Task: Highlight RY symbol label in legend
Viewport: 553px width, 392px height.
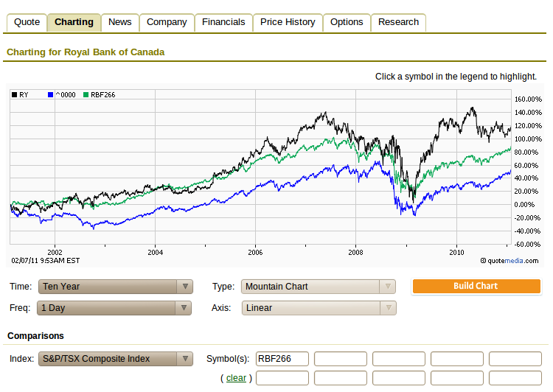Action: pos(24,95)
